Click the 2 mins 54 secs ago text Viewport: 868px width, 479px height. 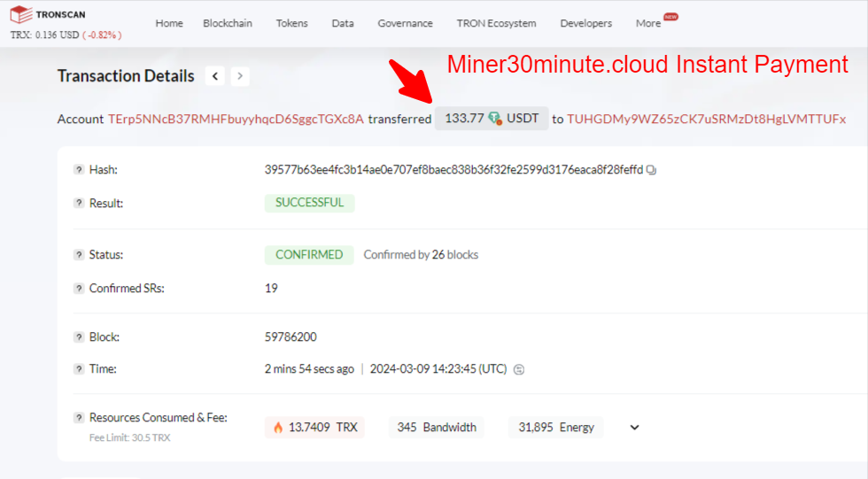pos(309,369)
